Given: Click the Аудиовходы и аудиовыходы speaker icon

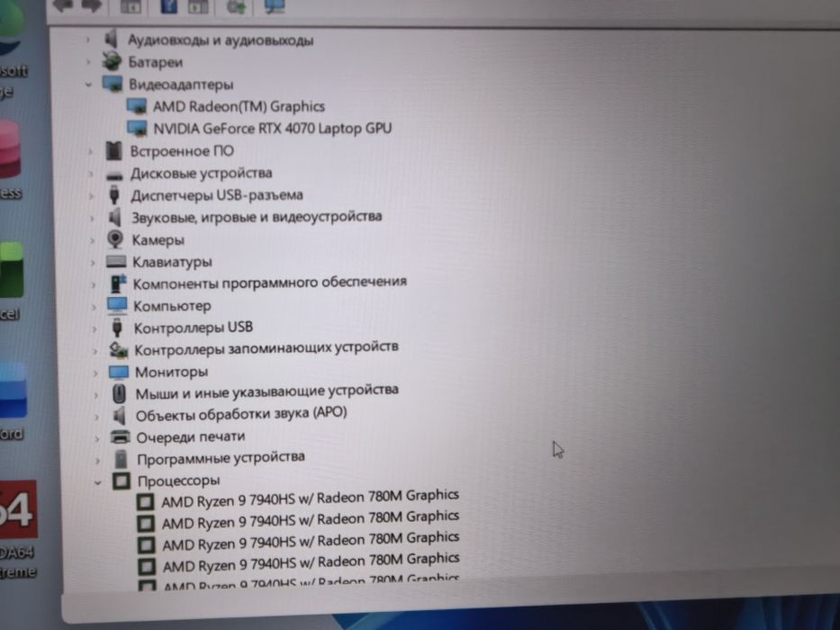Looking at the screenshot, I should click(x=111, y=39).
